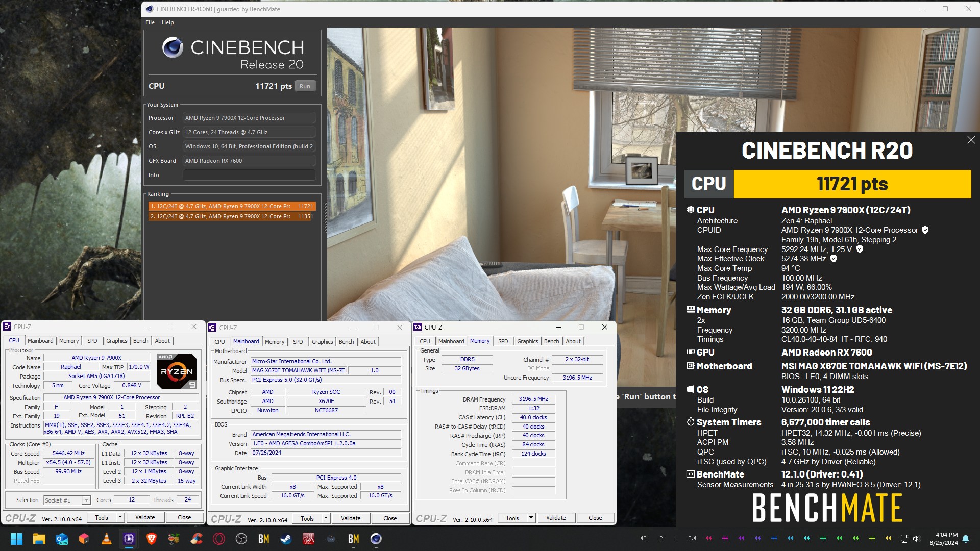Open the Mainboard tab in the first CPU-Z window
This screenshot has width=980, height=551.
click(40, 341)
